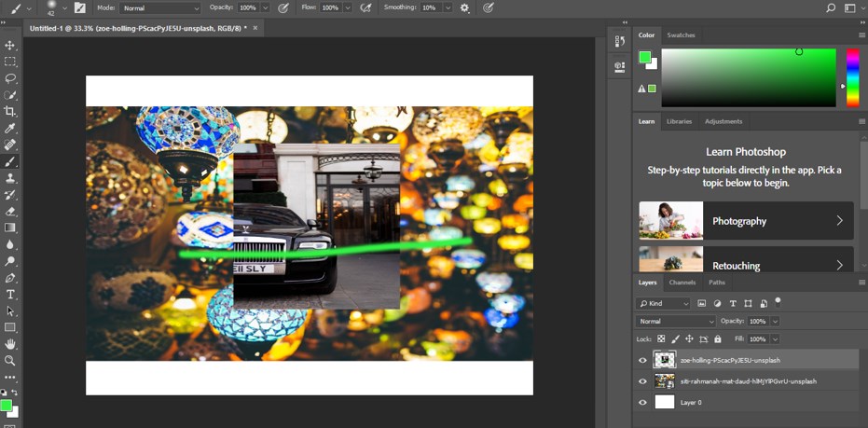
Task: Open the options bar Opacity slider dropdown
Action: 265,8
